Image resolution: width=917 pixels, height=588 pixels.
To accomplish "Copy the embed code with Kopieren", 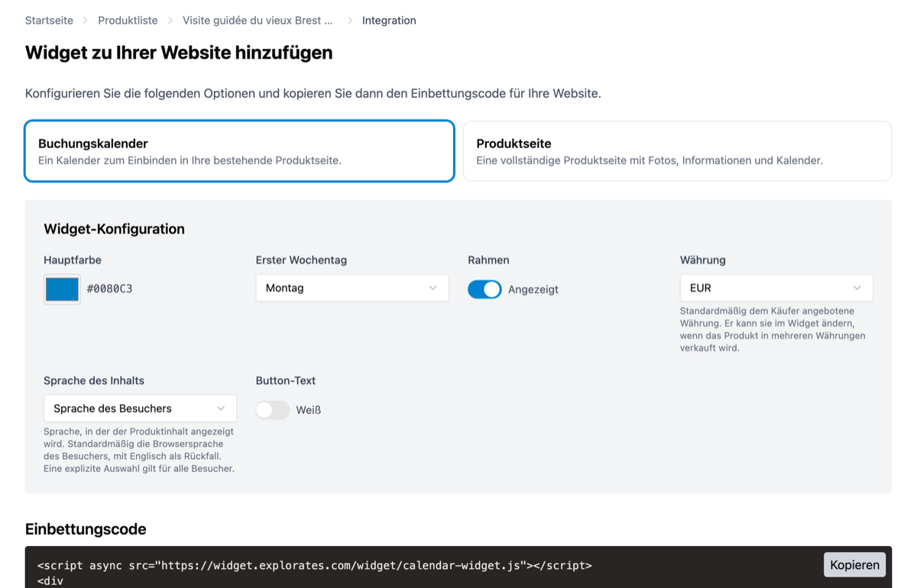I will [x=854, y=565].
